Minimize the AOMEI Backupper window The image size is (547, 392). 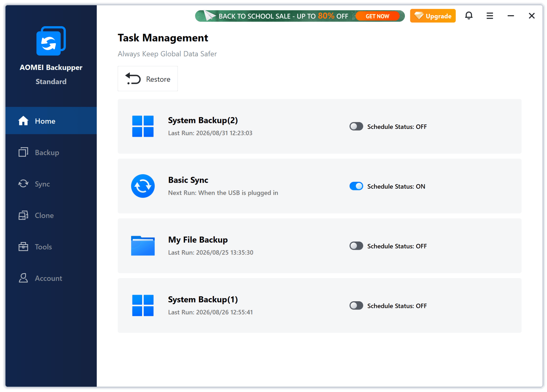click(511, 16)
